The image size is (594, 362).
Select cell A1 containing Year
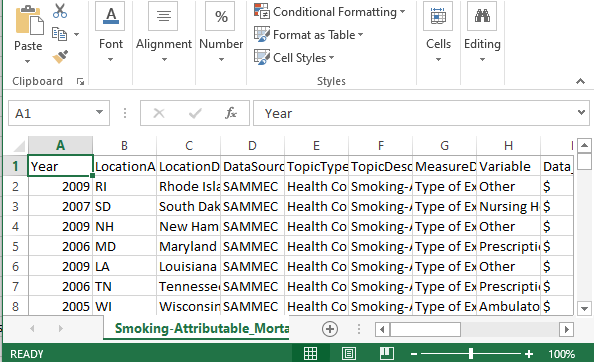tap(60, 166)
